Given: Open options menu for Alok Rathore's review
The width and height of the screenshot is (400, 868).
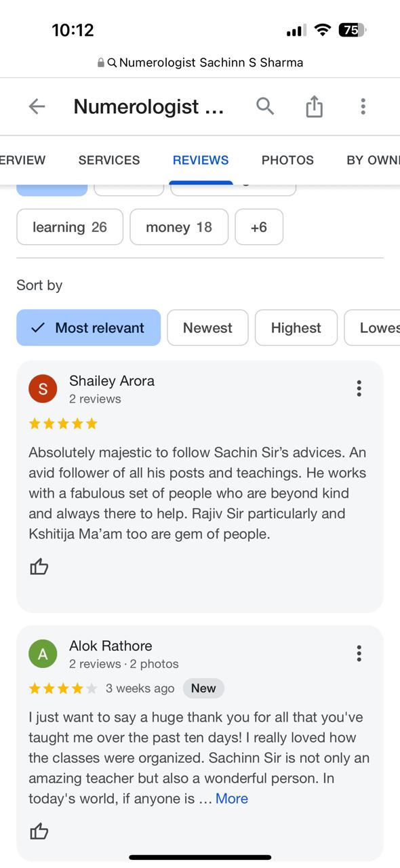Looking at the screenshot, I should coord(359,653).
